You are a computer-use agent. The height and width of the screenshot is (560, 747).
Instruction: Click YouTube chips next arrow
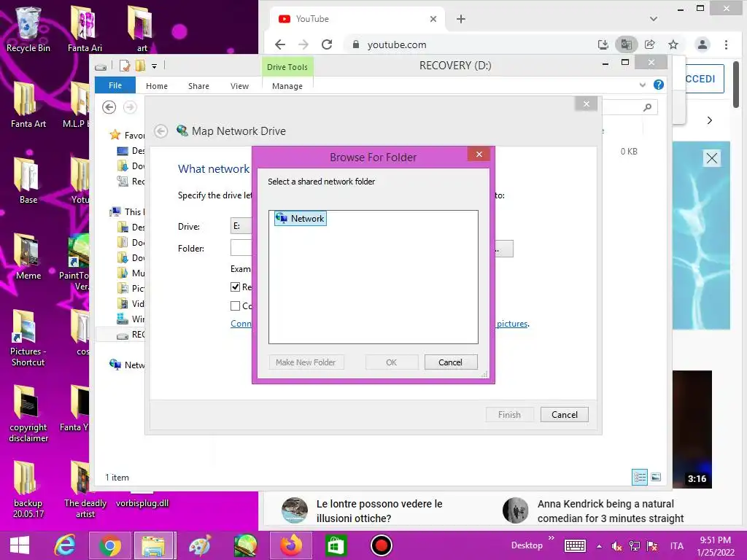tap(710, 120)
